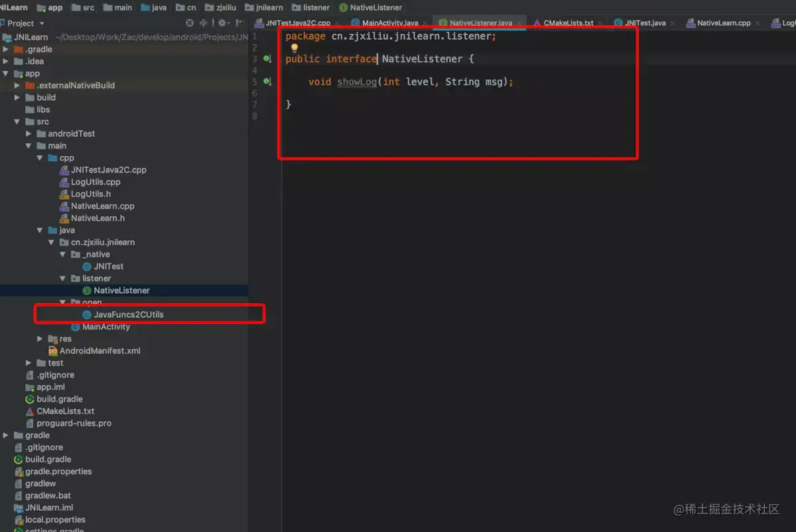This screenshot has width=796, height=532.
Task: Switch to the JNITestJava2C.cpp tab
Action: coord(297,23)
